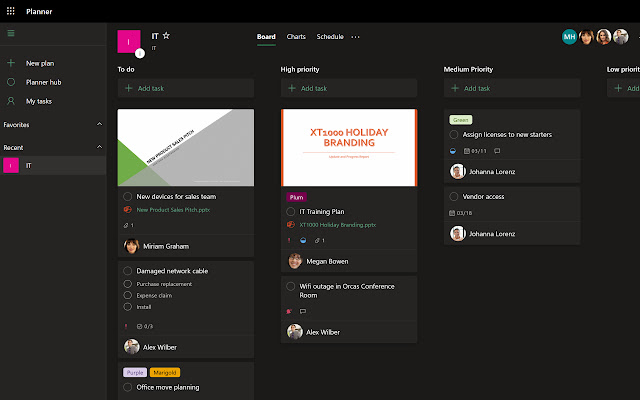Collapse the Recent section chevron
This screenshot has height=400, width=640.
coord(99,147)
